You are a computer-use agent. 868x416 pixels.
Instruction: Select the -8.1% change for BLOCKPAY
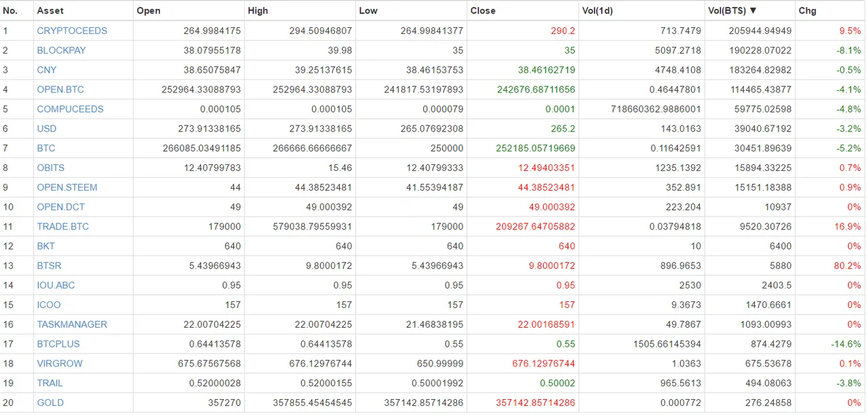(x=849, y=50)
